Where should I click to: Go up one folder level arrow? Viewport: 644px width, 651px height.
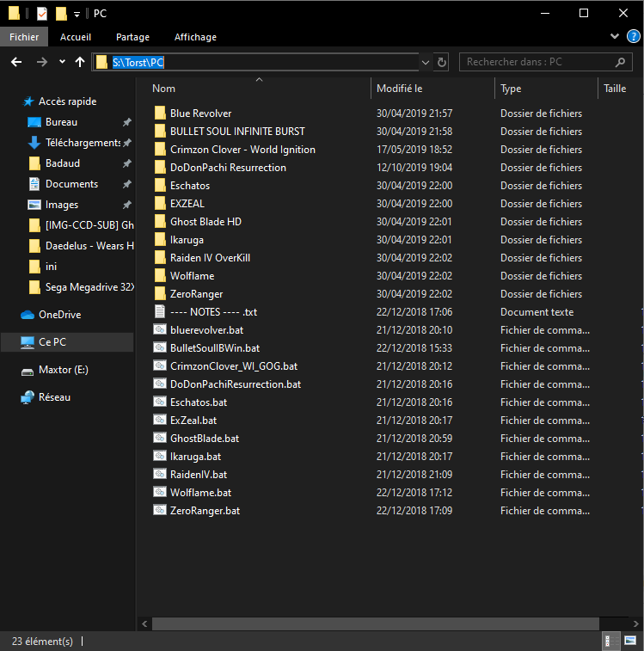[x=80, y=62]
